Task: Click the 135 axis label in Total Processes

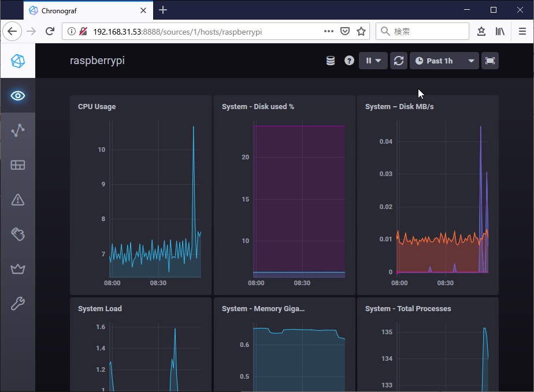Action: click(x=387, y=332)
